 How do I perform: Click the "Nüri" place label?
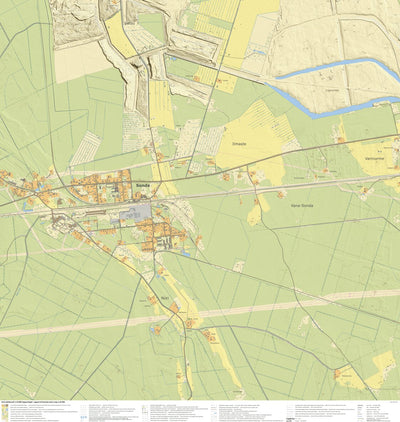(166, 298)
